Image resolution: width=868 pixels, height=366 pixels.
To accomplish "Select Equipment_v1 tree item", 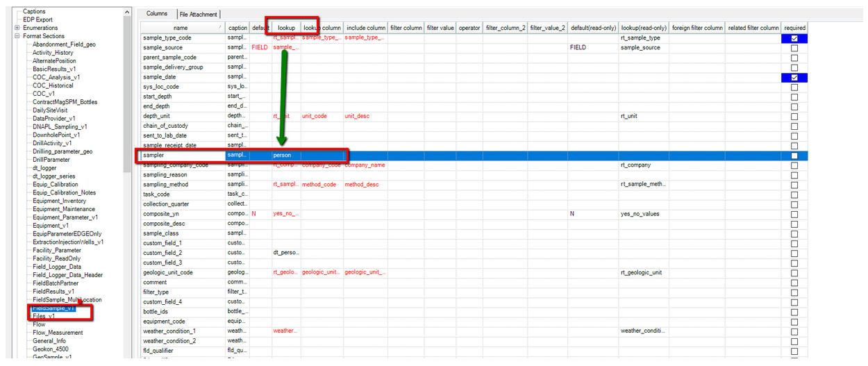I will 51,226.
